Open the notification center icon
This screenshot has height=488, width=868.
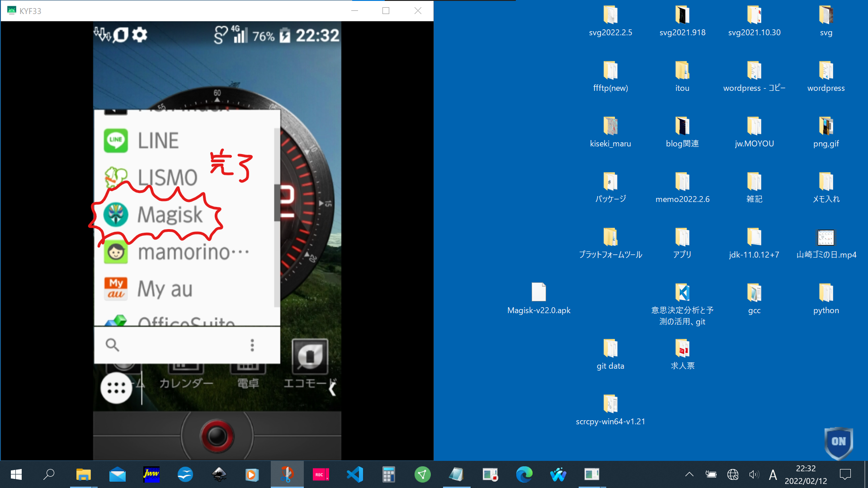[x=845, y=474]
